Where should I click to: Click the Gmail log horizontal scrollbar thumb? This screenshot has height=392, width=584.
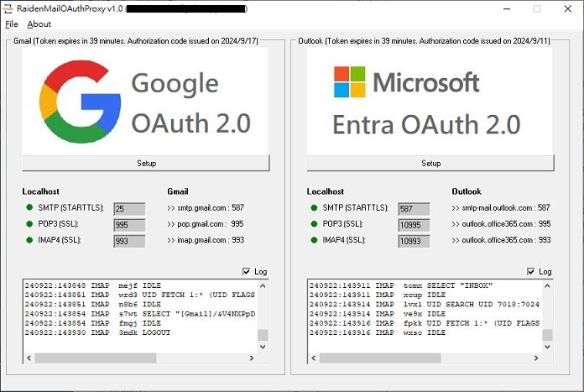pos(96,358)
